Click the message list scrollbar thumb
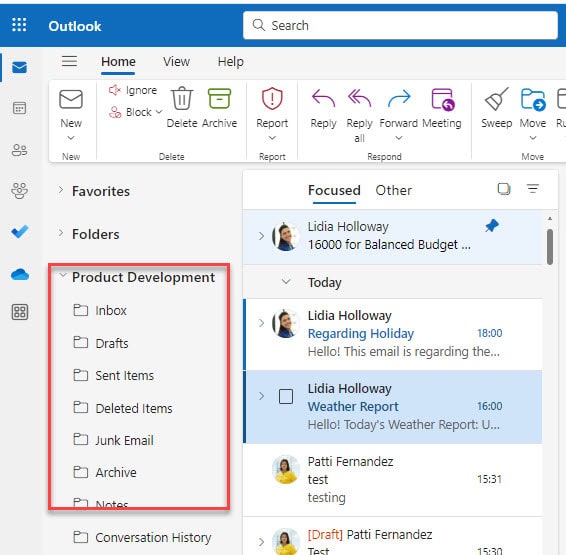The image size is (566, 555). pyautogui.click(x=550, y=247)
